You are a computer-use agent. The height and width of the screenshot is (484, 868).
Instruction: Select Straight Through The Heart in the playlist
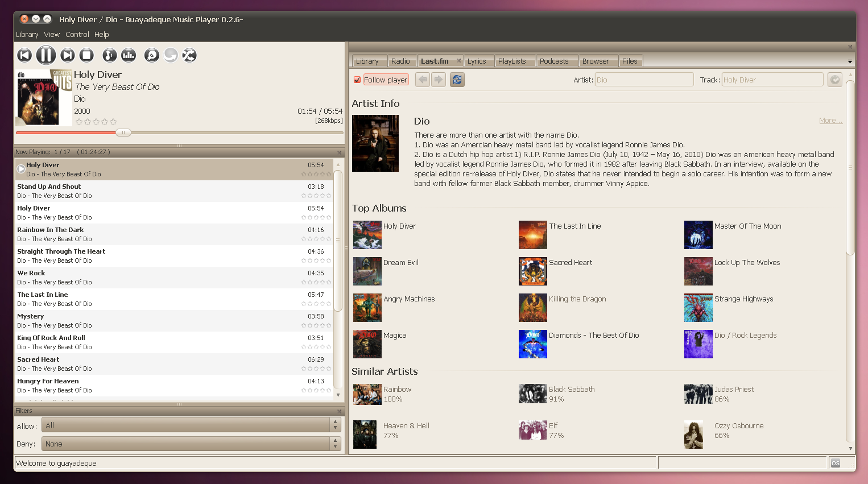(175, 256)
